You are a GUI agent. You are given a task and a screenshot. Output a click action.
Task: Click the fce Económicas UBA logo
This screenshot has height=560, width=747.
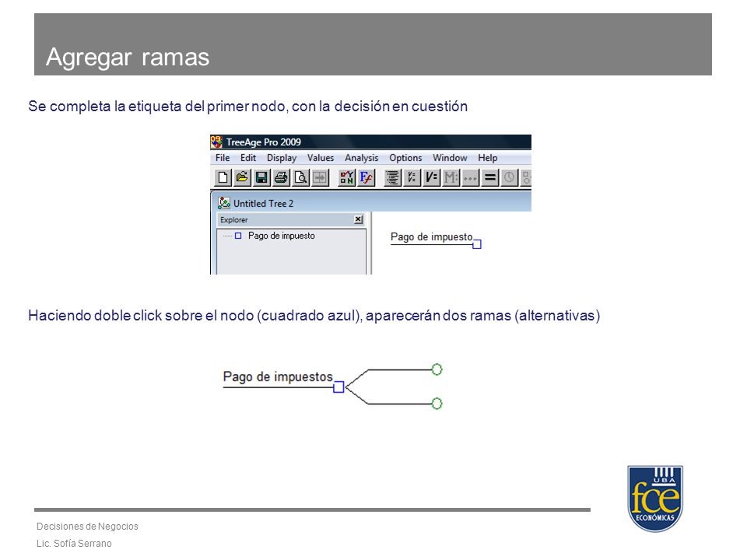[x=655, y=499]
